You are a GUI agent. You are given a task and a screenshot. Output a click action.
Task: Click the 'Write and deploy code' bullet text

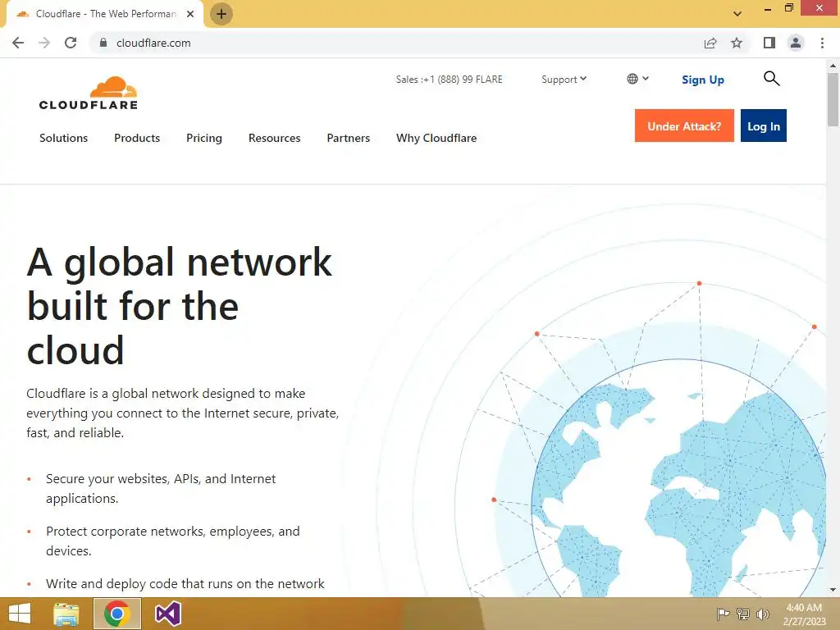(x=185, y=584)
